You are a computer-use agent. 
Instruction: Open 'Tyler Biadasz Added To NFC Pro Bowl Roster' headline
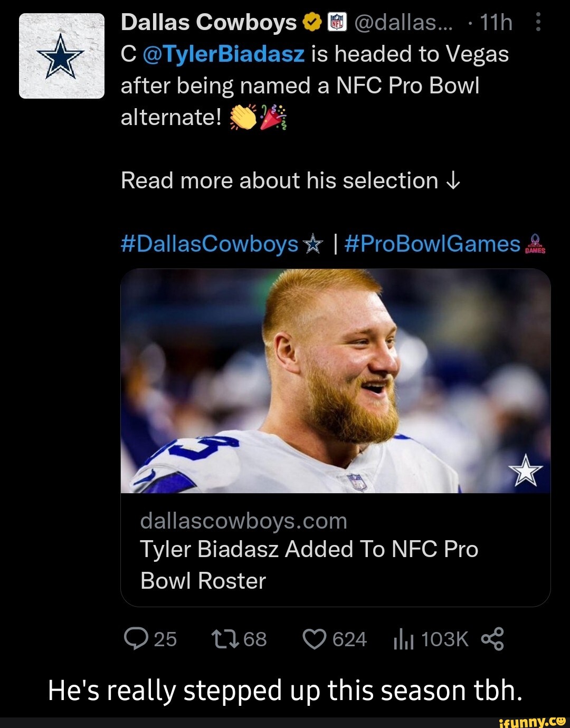(x=309, y=565)
